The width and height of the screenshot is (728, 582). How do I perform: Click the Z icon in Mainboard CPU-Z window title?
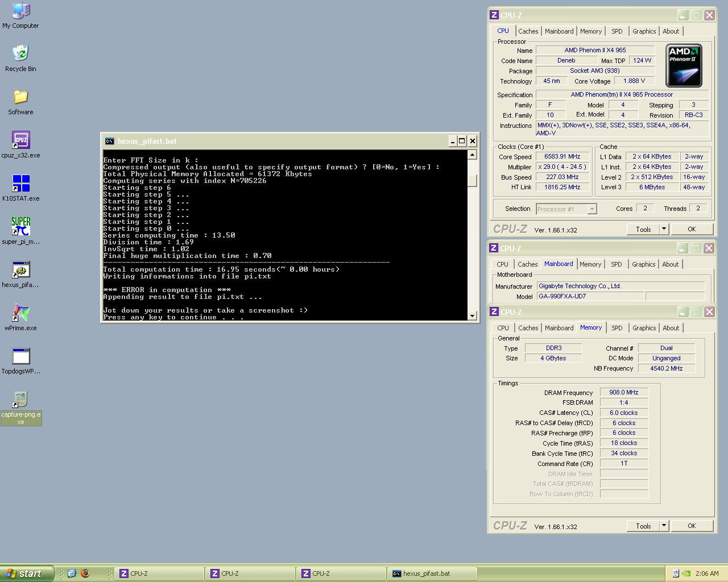point(494,248)
